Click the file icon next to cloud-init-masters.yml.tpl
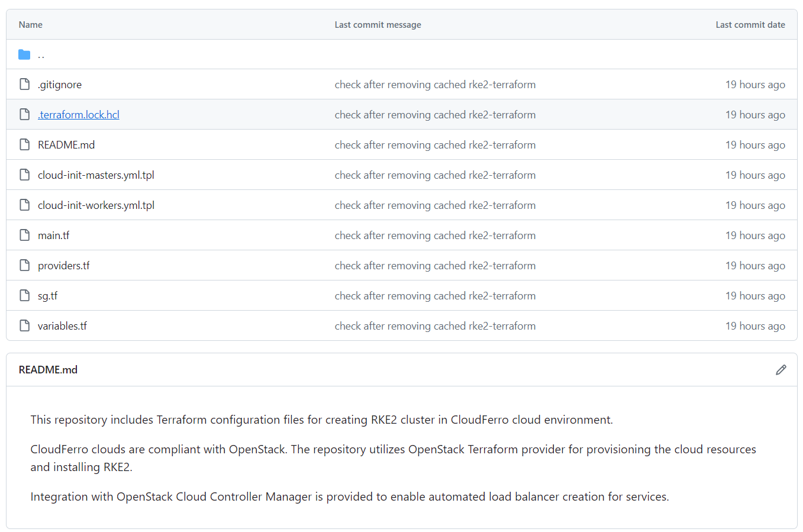Viewport: 803px width, 532px height. [24, 175]
